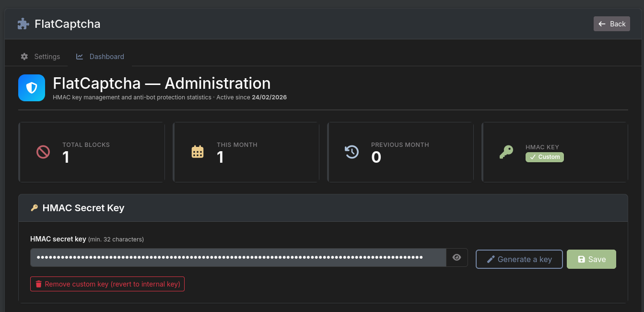Select the Total Blocks statistic card
The height and width of the screenshot is (312, 644).
pyautogui.click(x=92, y=152)
